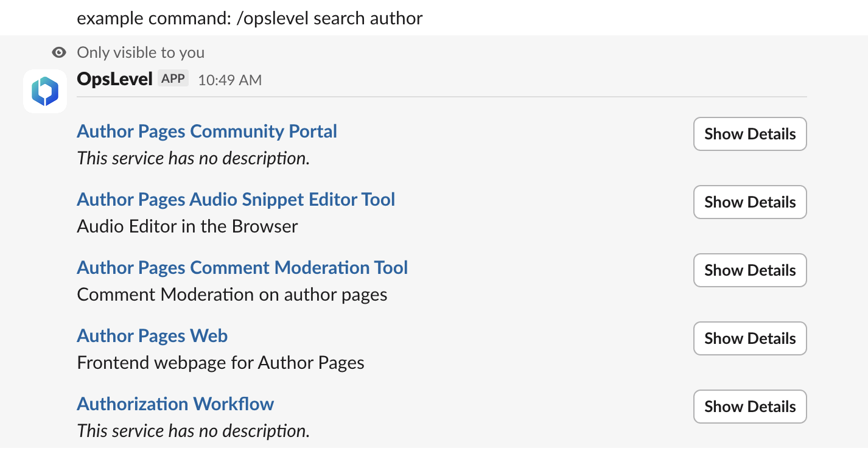Show Details for Audio Snippet Editor Tool
Viewport: 868px width, 465px height.
tap(750, 202)
